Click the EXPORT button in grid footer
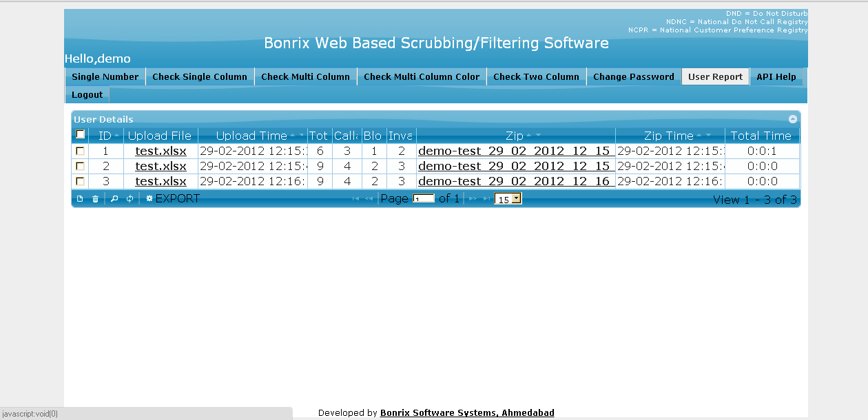The width and height of the screenshot is (868, 420). (172, 198)
